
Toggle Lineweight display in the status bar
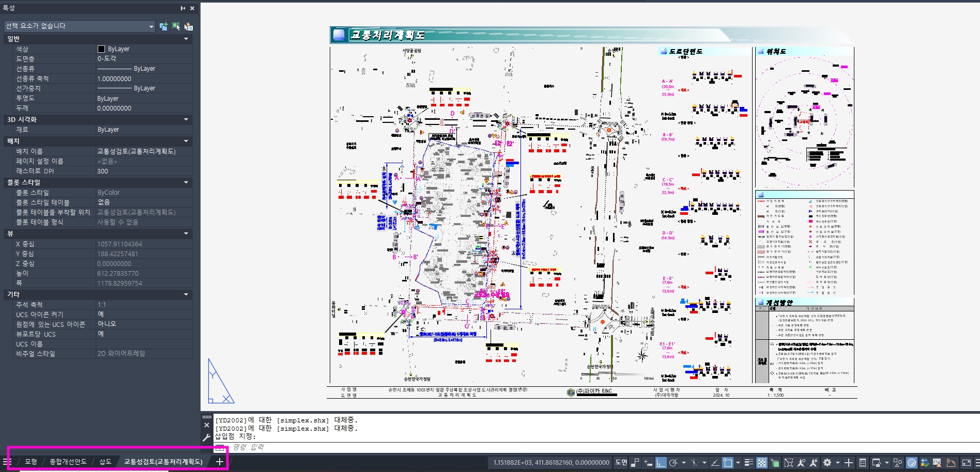(x=749, y=463)
